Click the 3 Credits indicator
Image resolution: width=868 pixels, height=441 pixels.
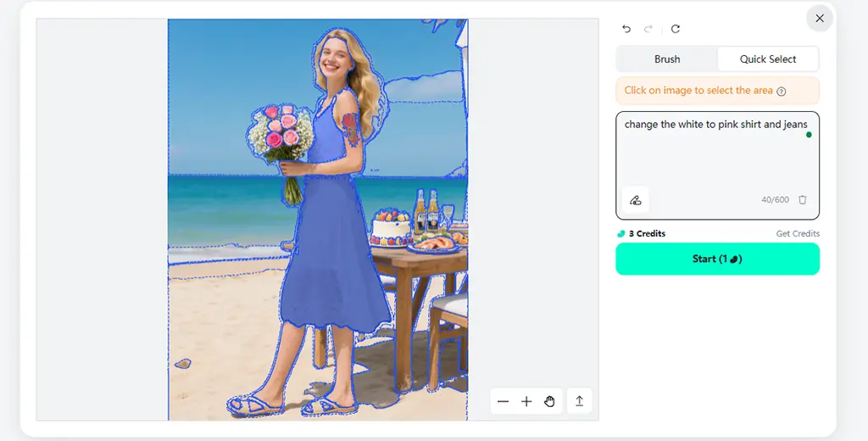[x=641, y=234]
